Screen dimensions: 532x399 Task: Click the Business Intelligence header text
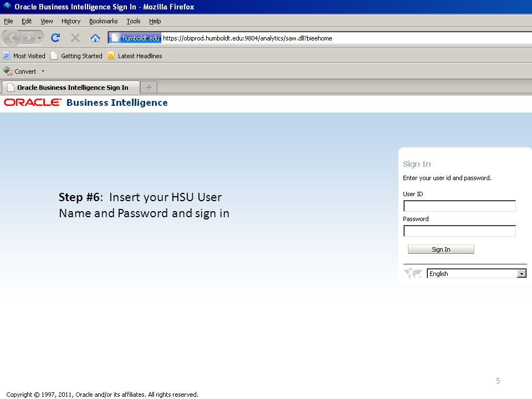117,103
